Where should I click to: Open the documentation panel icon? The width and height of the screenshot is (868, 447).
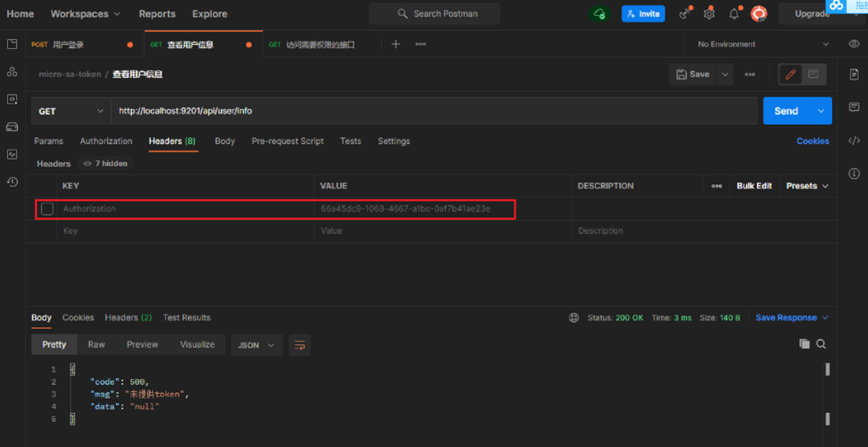(854, 75)
